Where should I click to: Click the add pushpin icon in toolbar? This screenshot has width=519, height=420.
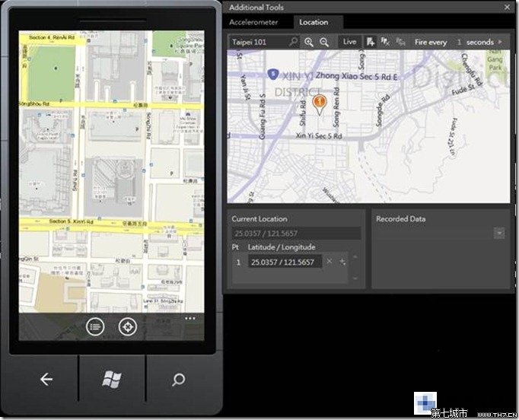[371, 43]
